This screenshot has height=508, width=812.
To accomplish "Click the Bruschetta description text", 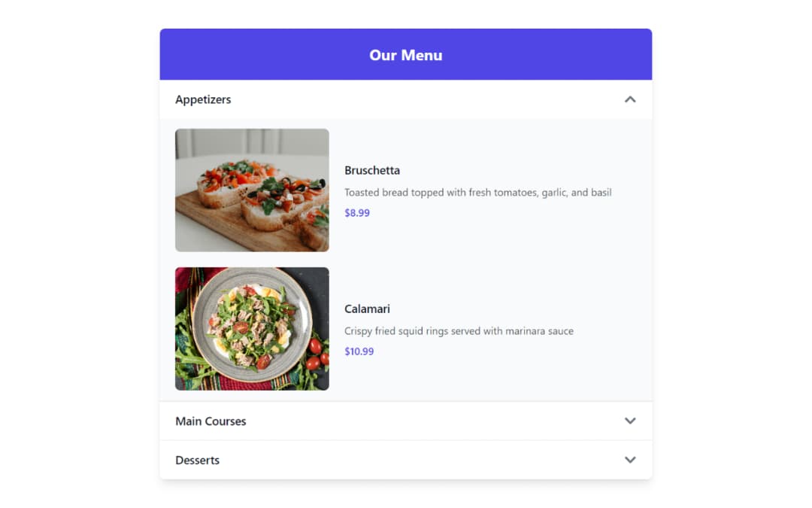I will pos(477,193).
